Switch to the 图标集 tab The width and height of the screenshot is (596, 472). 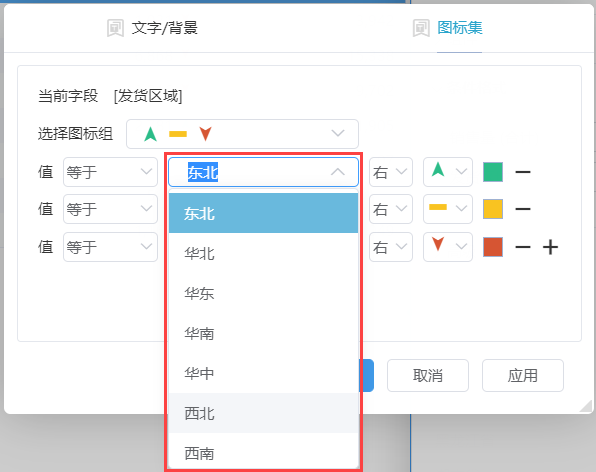click(x=460, y=28)
